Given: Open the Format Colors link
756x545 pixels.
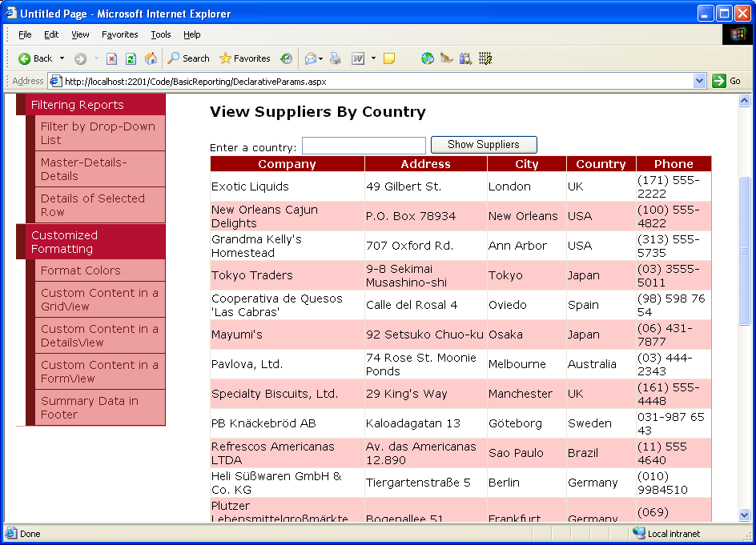Looking at the screenshot, I should coord(80,270).
